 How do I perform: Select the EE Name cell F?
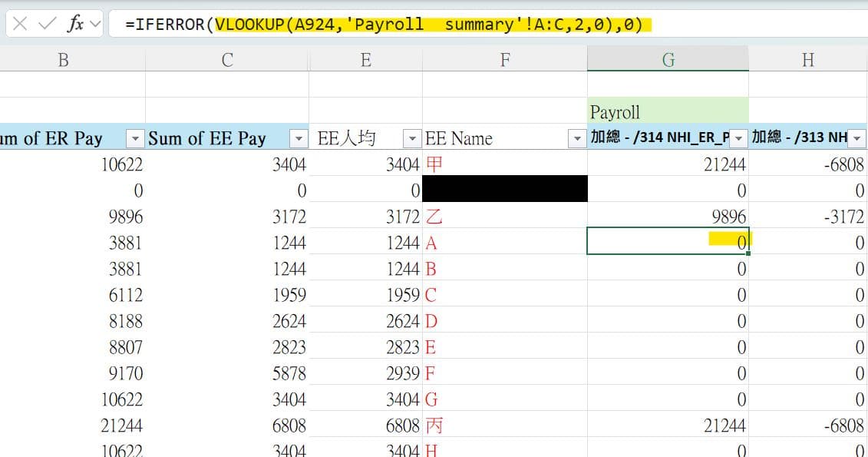(x=505, y=373)
